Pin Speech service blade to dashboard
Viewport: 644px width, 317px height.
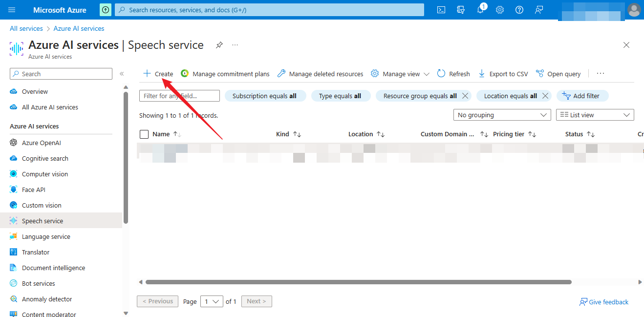pos(219,45)
